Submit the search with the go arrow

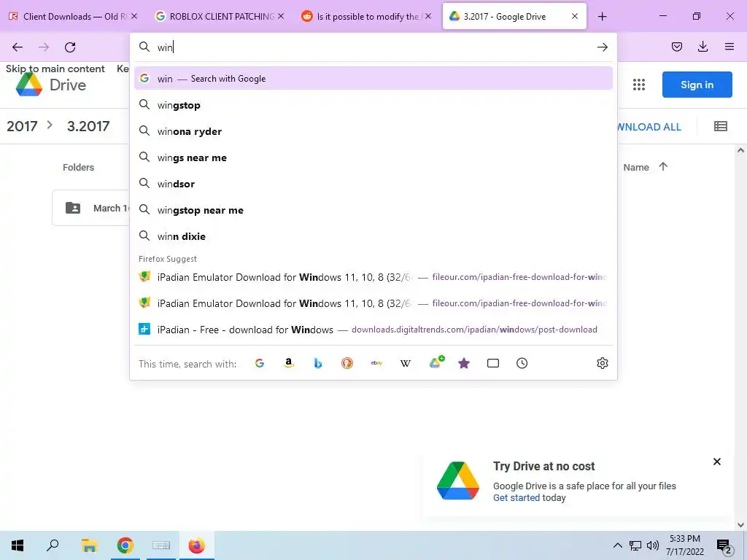coord(602,47)
